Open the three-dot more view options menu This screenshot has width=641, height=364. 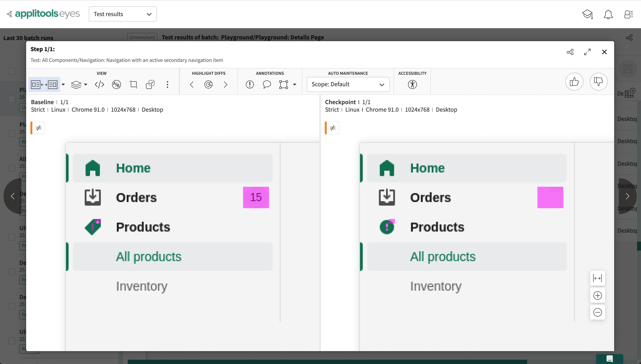pos(167,84)
